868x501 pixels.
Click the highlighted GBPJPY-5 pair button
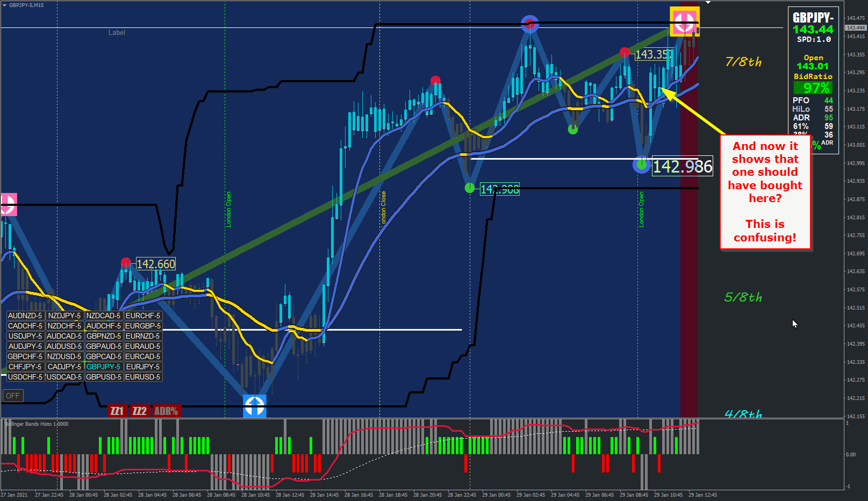(104, 367)
